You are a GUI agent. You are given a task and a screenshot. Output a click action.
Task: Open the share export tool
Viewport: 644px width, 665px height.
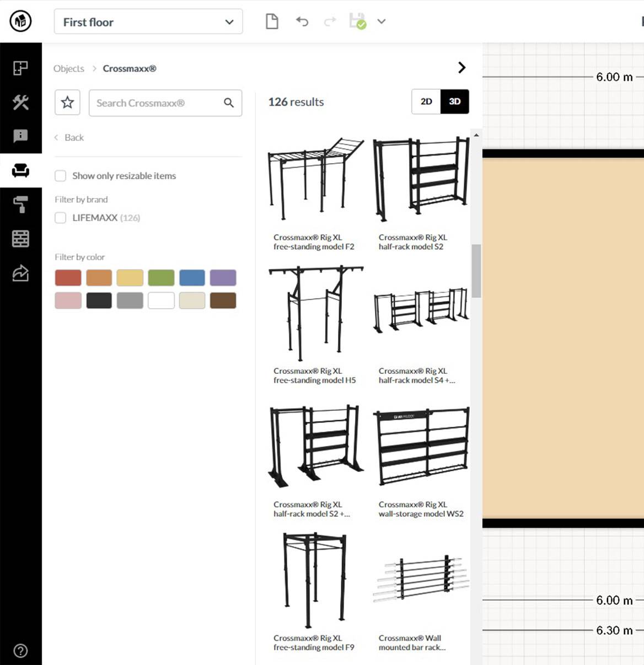(x=20, y=273)
